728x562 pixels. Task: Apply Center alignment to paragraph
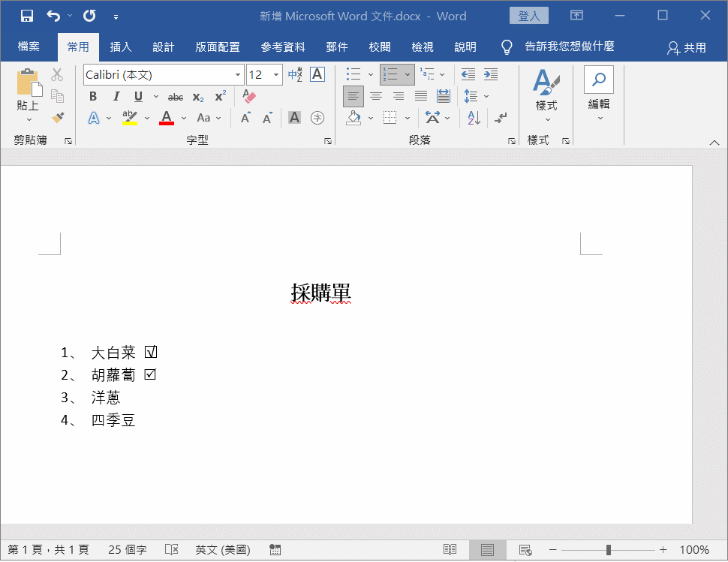(376, 96)
